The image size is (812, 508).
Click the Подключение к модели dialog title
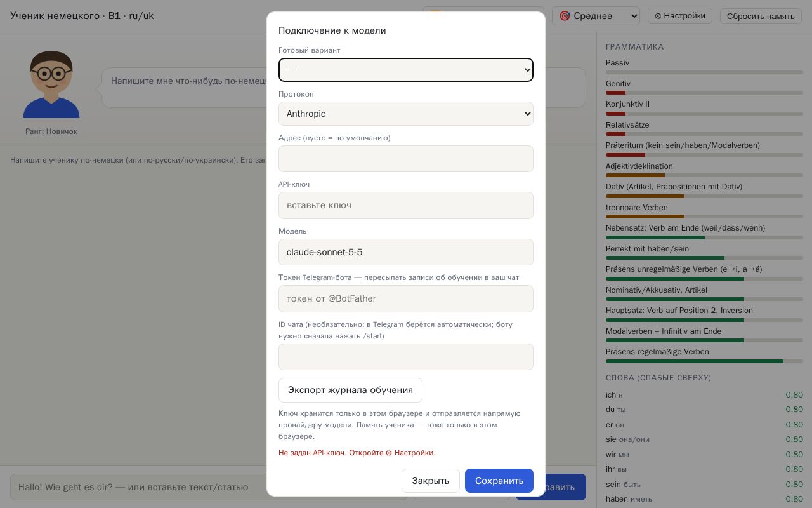click(x=332, y=30)
